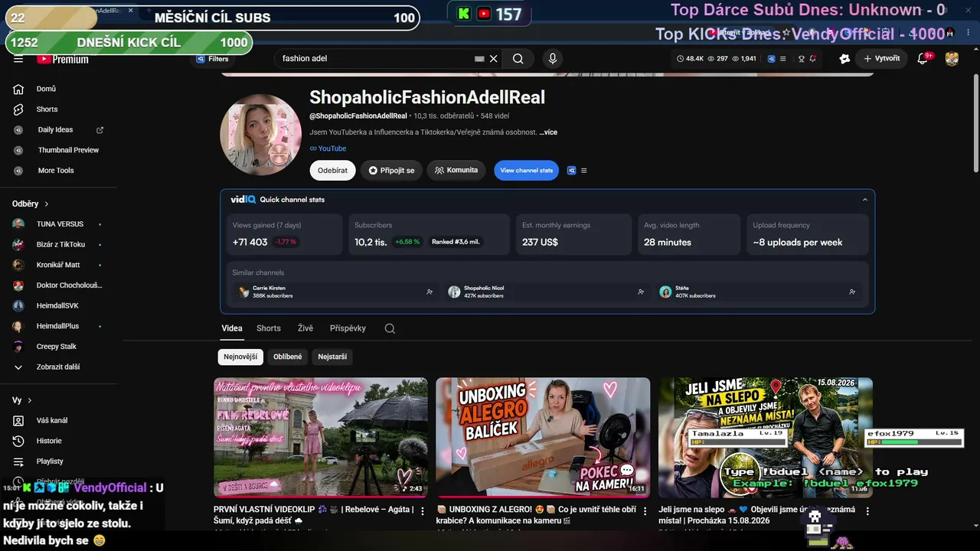The image size is (980, 551).
Task: Switch to the Živě tab
Action: 305,328
